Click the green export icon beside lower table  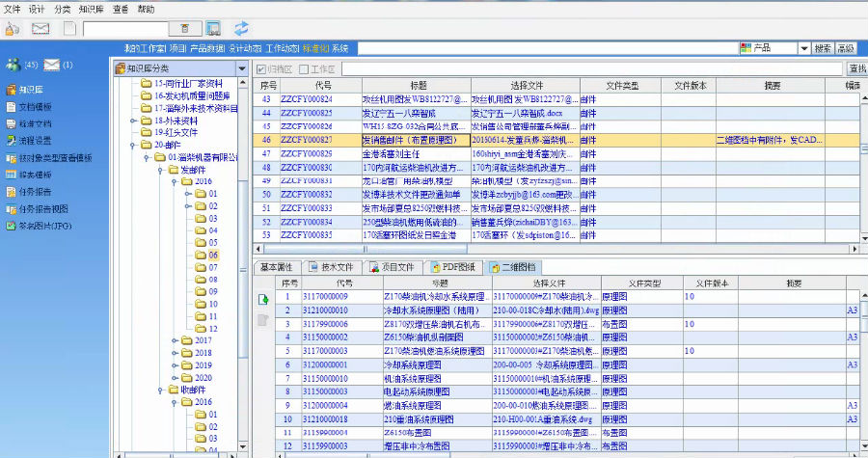(x=262, y=299)
